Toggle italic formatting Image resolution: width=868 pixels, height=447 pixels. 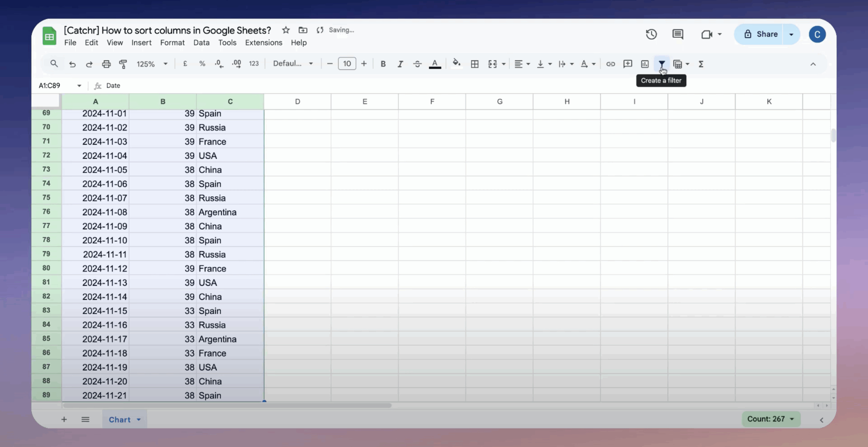pyautogui.click(x=400, y=64)
